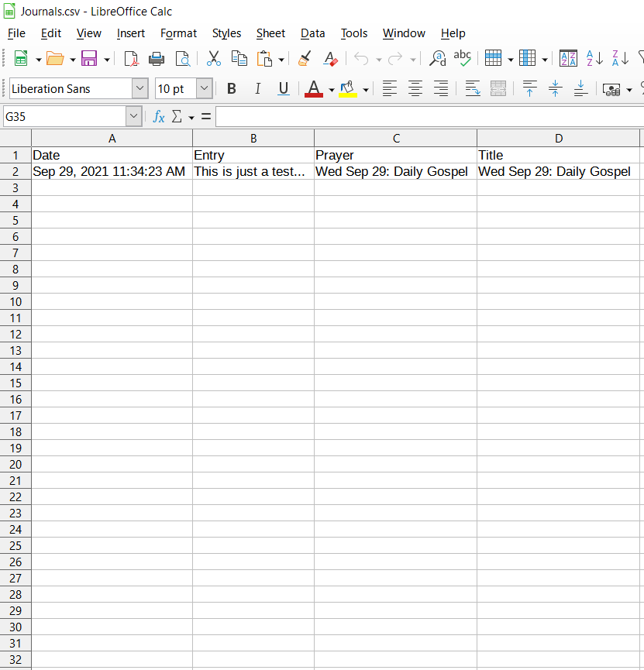Apply yellow background highlight color
The width and height of the screenshot is (644, 670).
pyautogui.click(x=348, y=89)
